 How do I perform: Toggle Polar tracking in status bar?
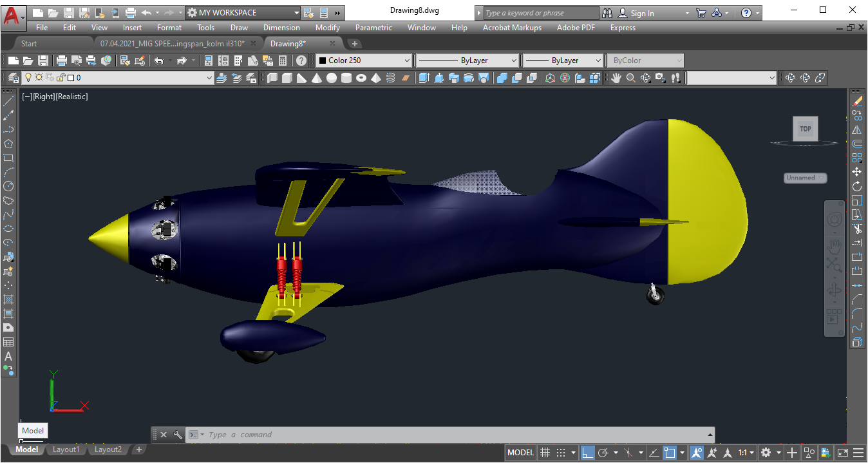603,452
